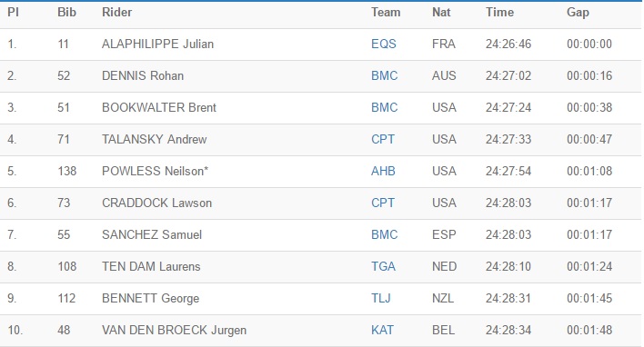
Task: Open the BMC team link for Dennis Rohan
Action: point(385,75)
